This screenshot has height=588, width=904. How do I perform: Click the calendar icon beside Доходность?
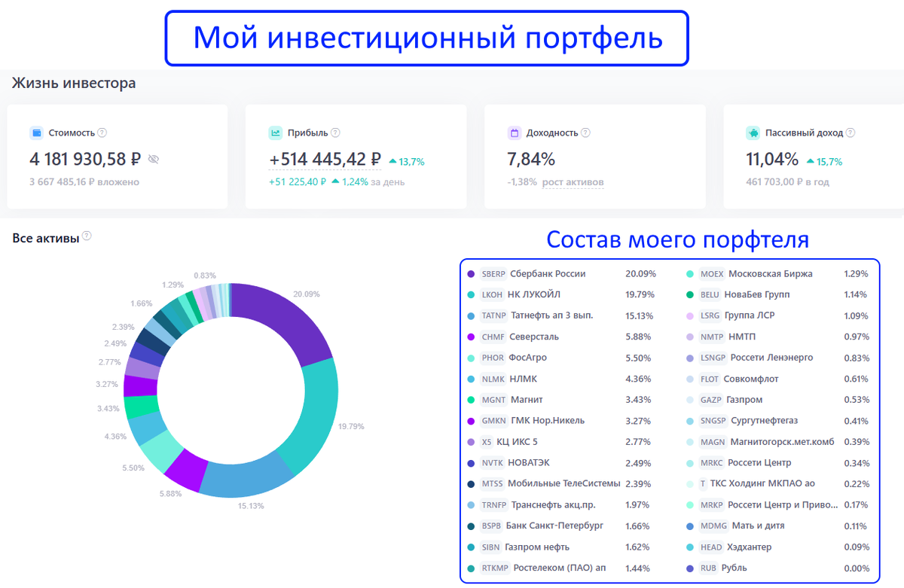[515, 133]
